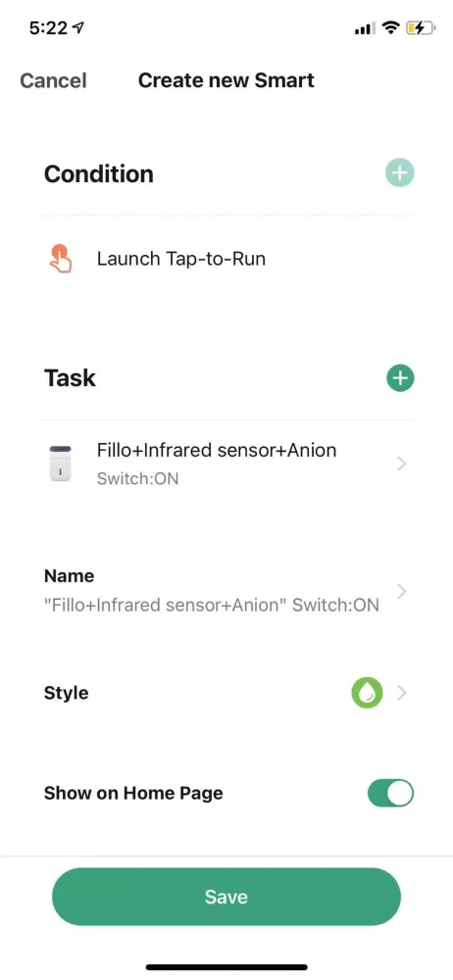453x980 pixels.
Task: Tap the Wi-Fi status icon
Action: [x=391, y=28]
